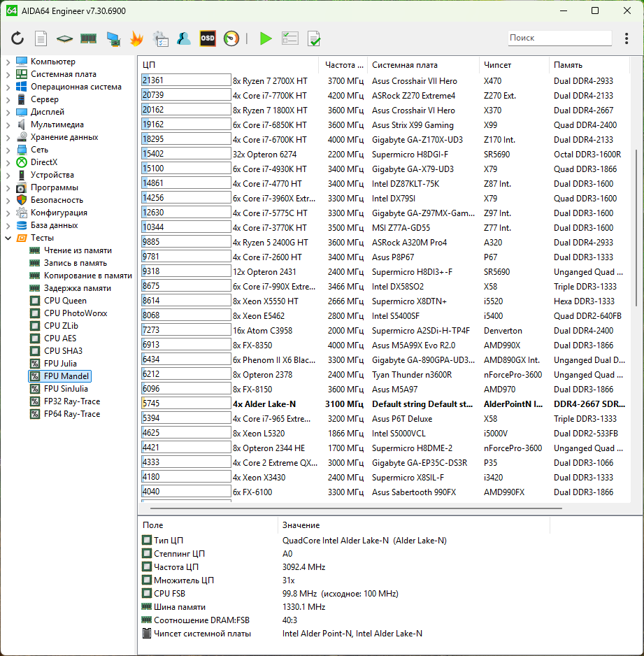Click the speedometer gauge toolbar icon

click(x=231, y=38)
